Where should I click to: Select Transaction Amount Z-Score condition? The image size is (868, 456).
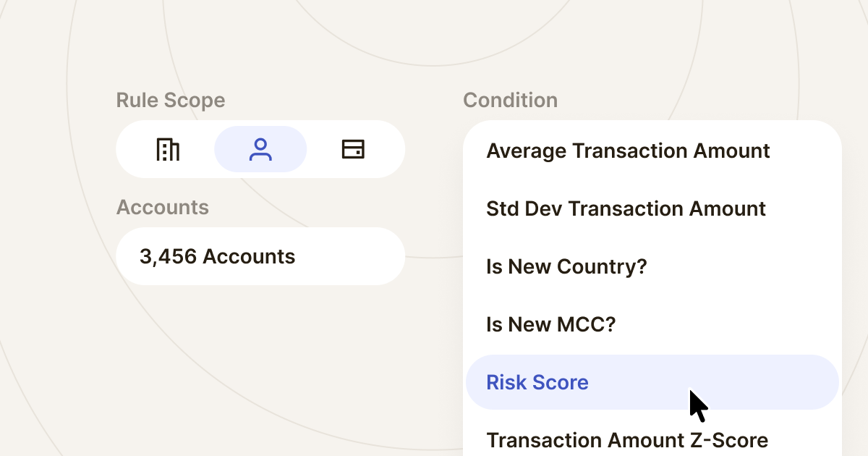pyautogui.click(x=628, y=440)
